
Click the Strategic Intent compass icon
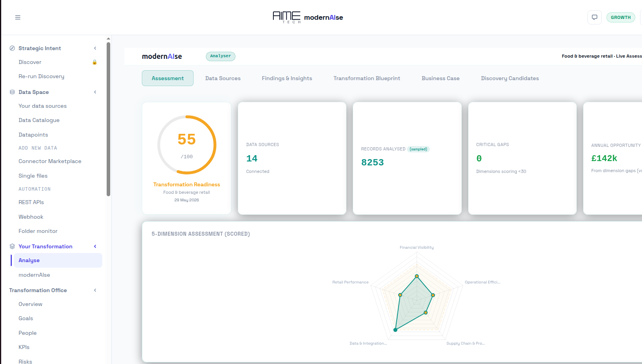tap(12, 48)
